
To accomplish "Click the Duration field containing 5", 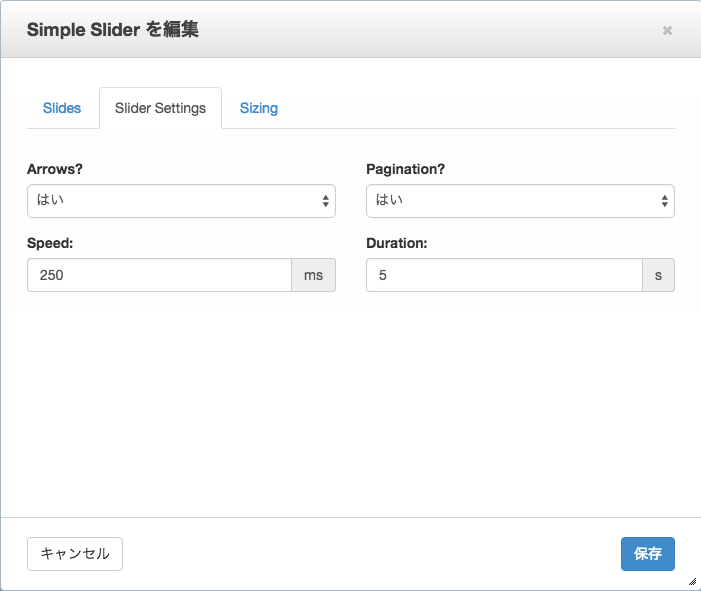I will (504, 275).
